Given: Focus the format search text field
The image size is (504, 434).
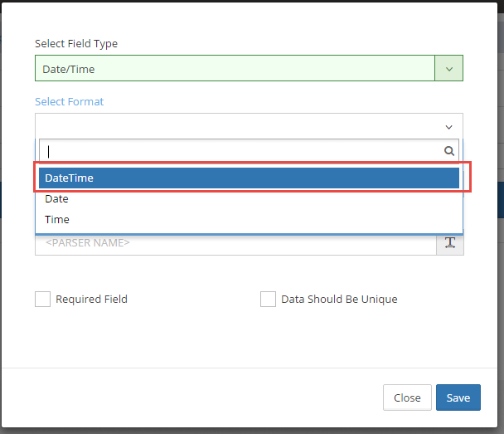Looking at the screenshot, I should tap(240, 151).
